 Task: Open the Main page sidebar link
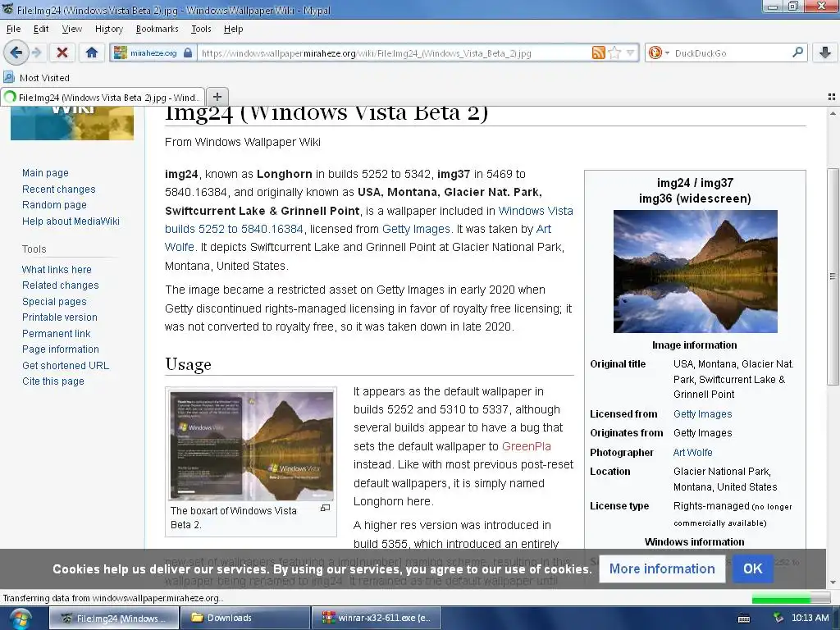(x=46, y=173)
